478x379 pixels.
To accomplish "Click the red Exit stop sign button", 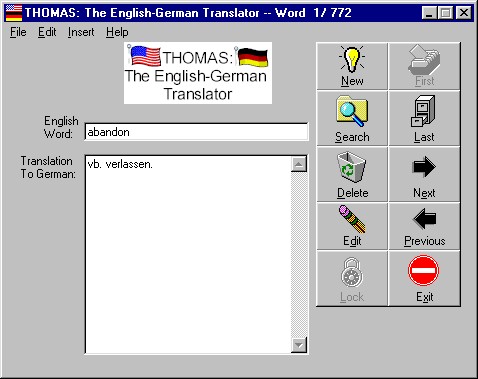I will click(424, 278).
